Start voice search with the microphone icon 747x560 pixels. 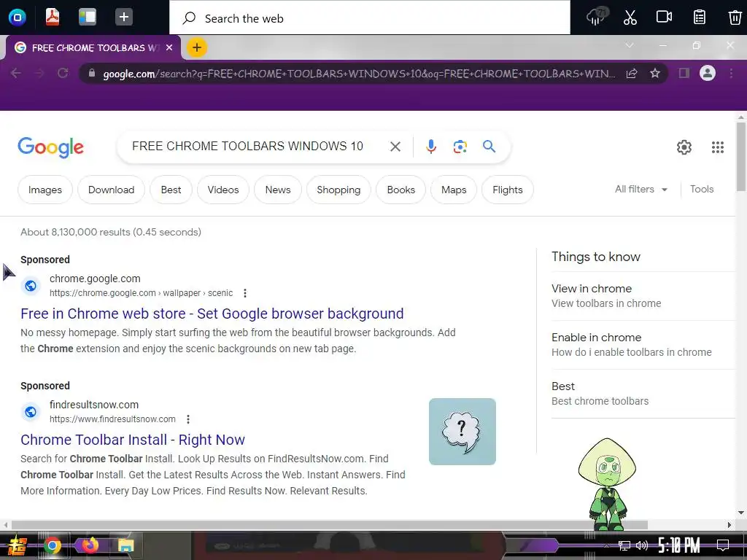(x=431, y=146)
